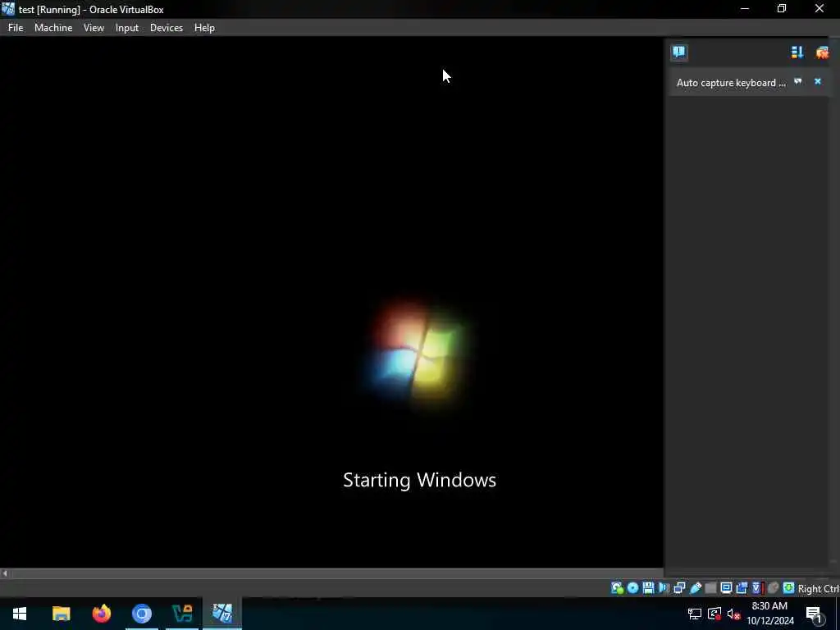This screenshot has width=840, height=630.
Task: Click the VirtualBox title bar icon
Action: click(x=8, y=9)
